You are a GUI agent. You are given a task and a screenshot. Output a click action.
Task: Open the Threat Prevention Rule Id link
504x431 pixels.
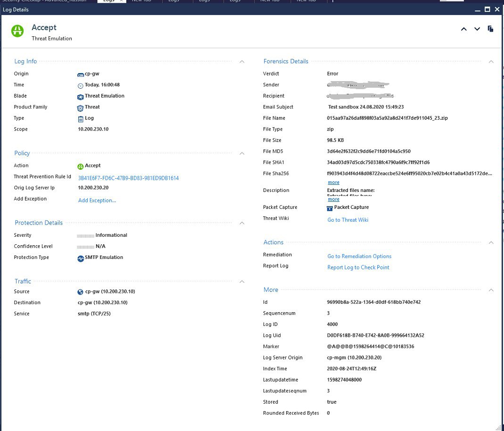click(128, 178)
